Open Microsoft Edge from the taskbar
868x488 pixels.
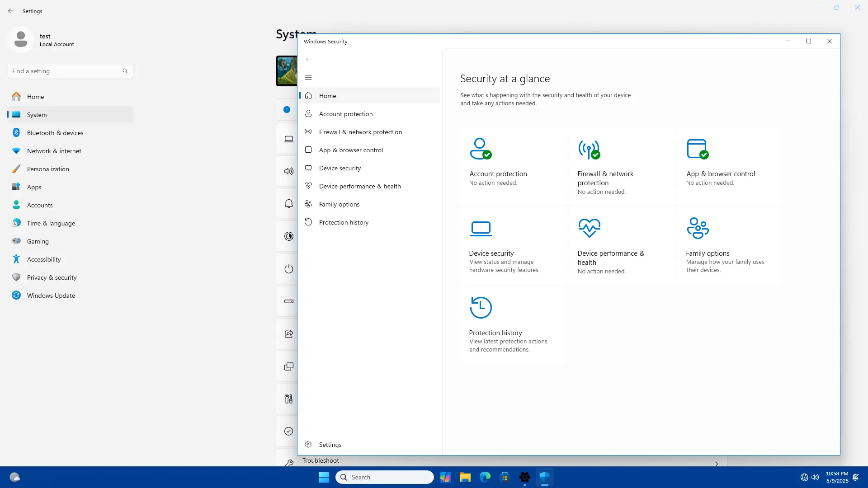point(485,477)
